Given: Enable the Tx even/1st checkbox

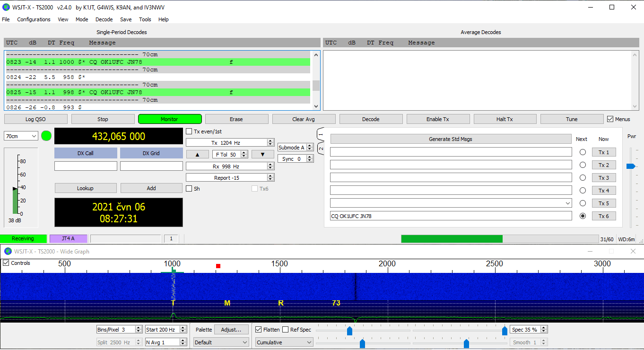Looking at the screenshot, I should pyautogui.click(x=189, y=131).
